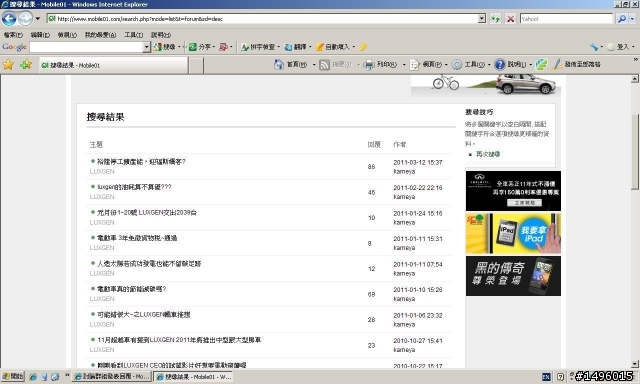Click the kameya author under 2011-02-22 22:16
The width and height of the screenshot is (640, 384).
[404, 197]
